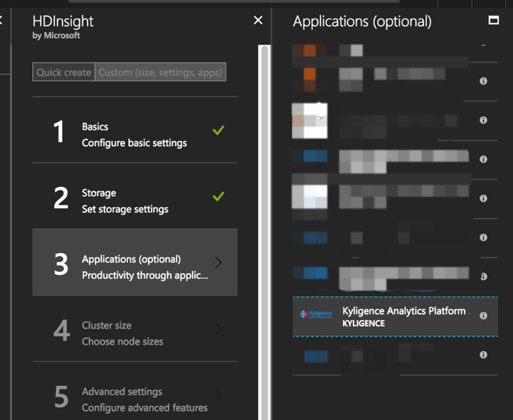Open info icon for Kyligence Analytics Platform
The image size is (513, 420).
point(483,316)
